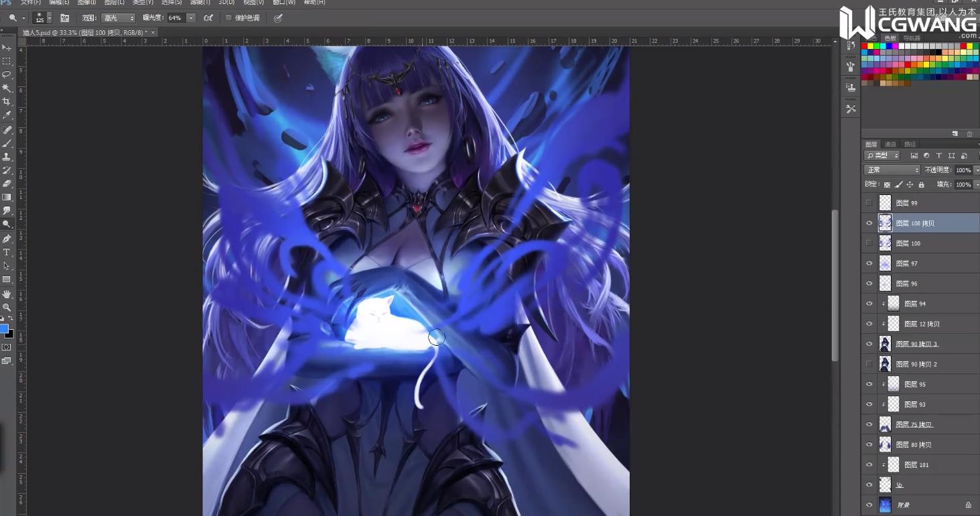The image size is (980, 516).
Task: Hide the 背景 layer
Action: point(869,505)
